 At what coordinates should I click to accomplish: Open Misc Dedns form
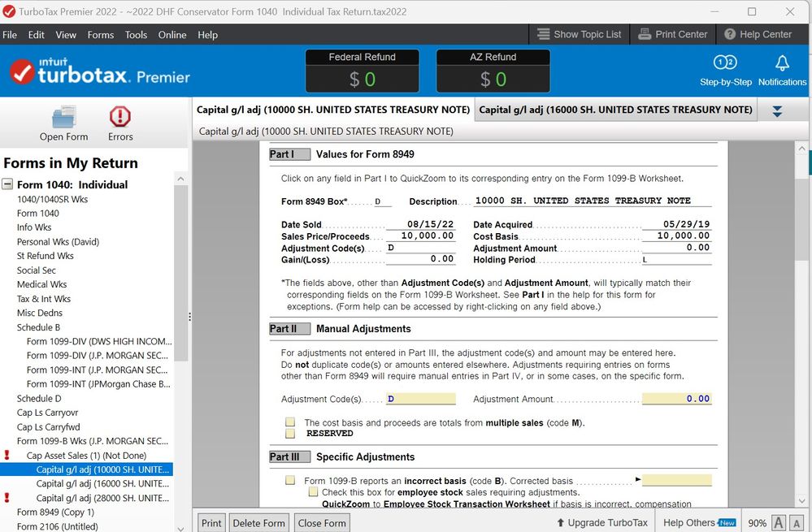coord(39,313)
